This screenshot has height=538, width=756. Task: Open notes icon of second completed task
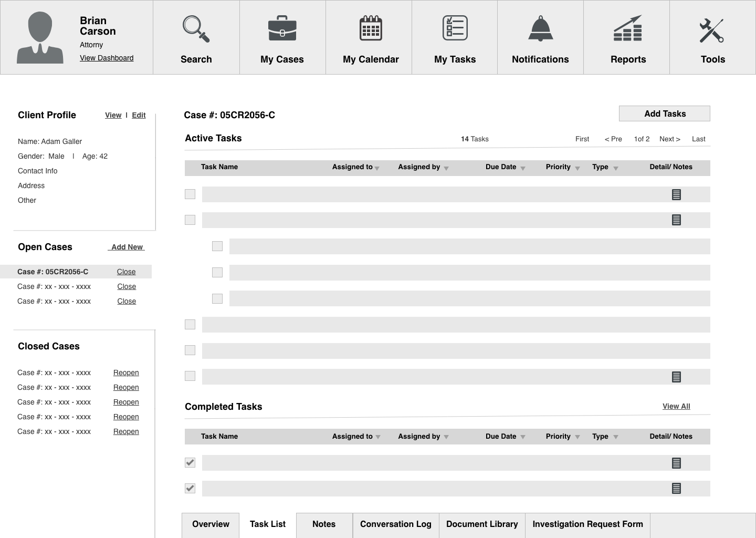(676, 489)
